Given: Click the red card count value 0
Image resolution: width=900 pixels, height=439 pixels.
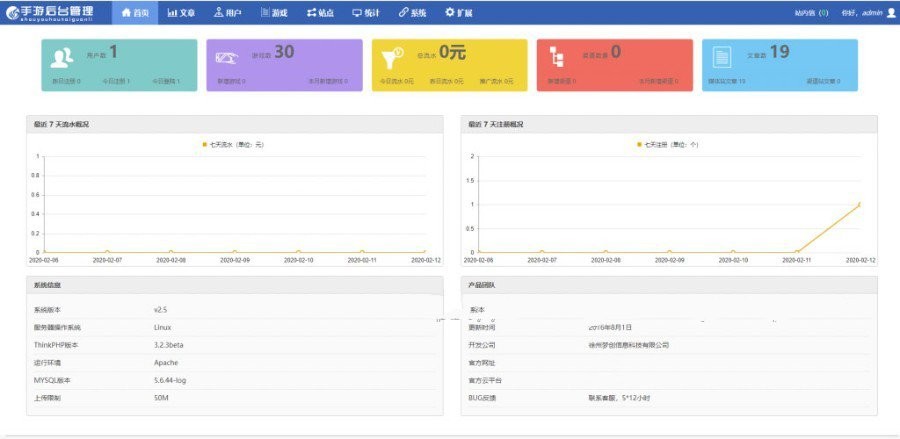Looking at the screenshot, I should (615, 52).
